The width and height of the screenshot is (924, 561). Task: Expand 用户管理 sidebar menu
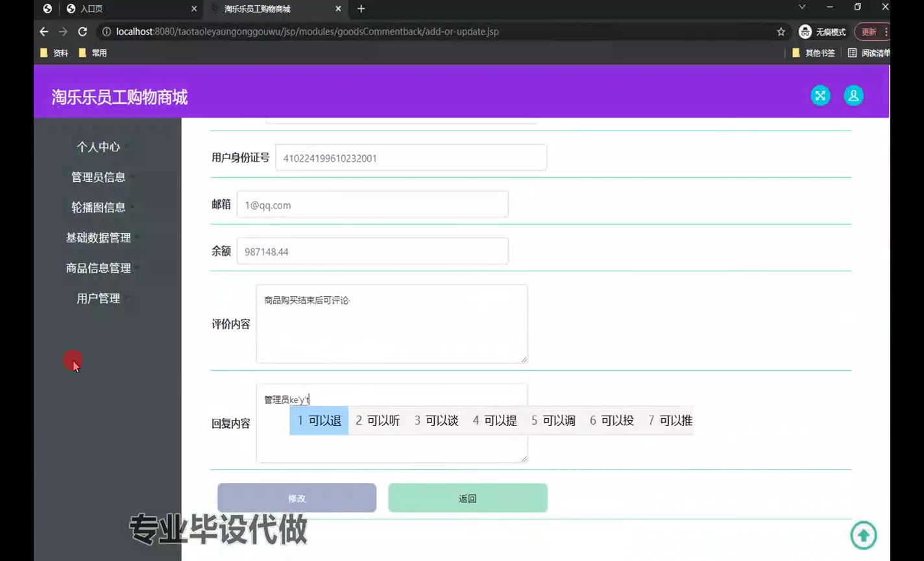[x=99, y=298]
